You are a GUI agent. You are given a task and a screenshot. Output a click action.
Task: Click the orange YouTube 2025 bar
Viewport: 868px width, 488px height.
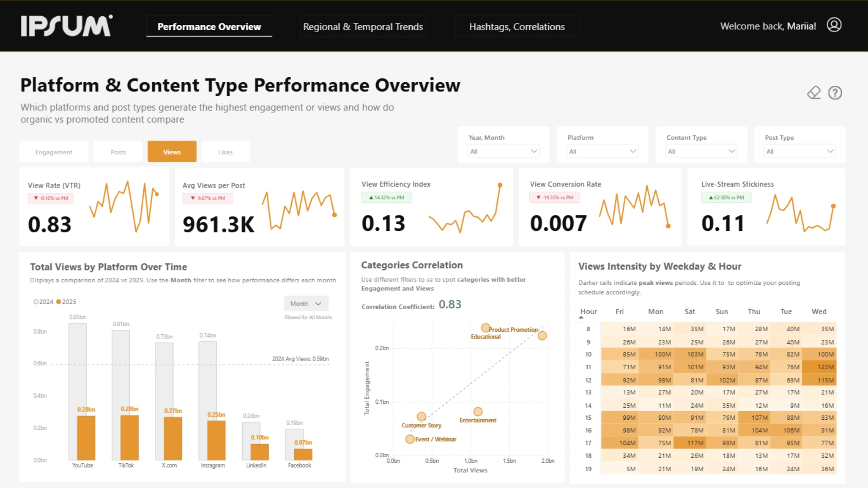86,437
